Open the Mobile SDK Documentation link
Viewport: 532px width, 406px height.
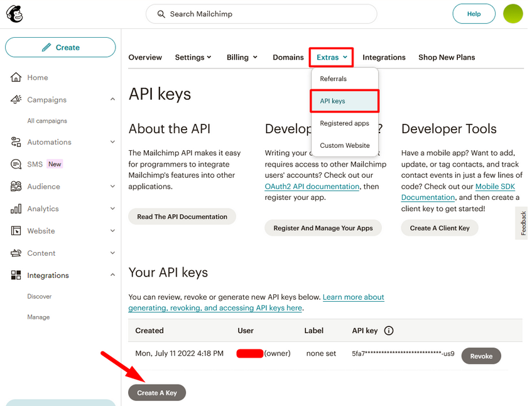495,187
